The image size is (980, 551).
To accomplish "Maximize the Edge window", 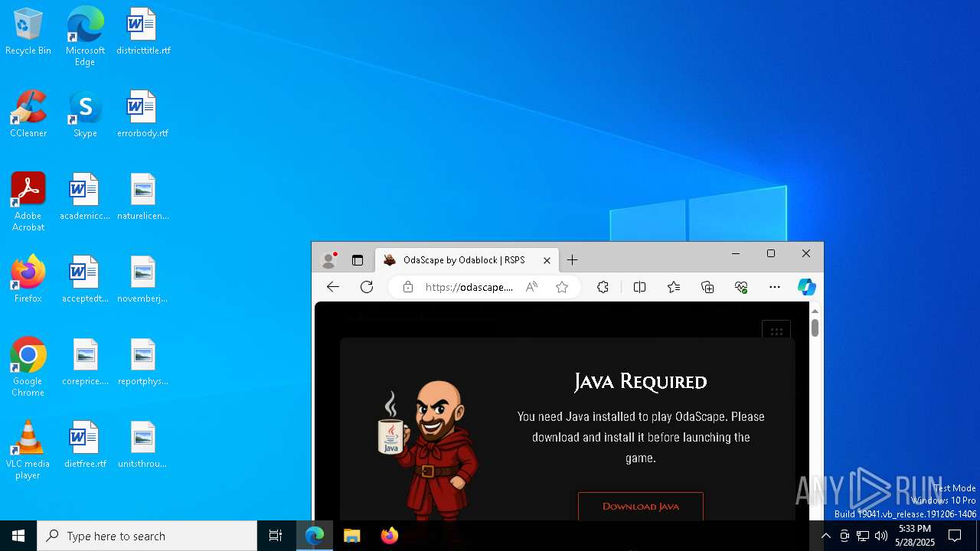I will (771, 253).
